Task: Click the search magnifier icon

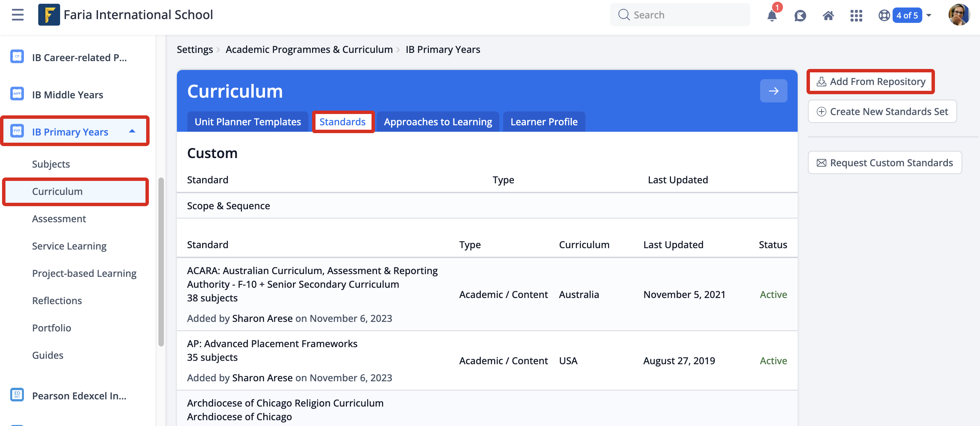Action: pos(624,15)
